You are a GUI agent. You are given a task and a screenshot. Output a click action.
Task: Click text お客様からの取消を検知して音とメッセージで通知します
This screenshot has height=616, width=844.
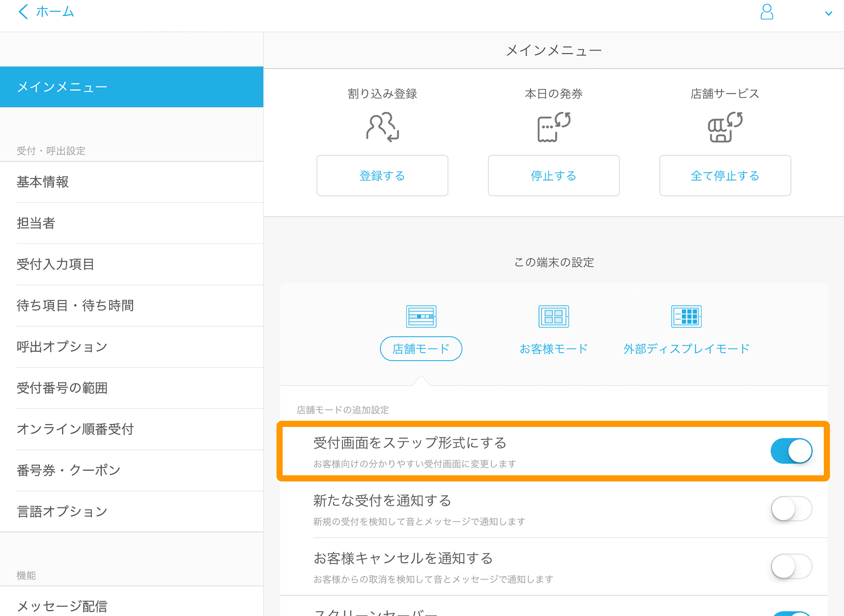(x=433, y=579)
